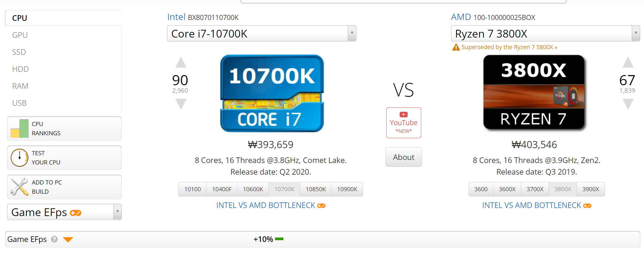Click the AMD brand link
644x253 pixels.
[x=461, y=17]
